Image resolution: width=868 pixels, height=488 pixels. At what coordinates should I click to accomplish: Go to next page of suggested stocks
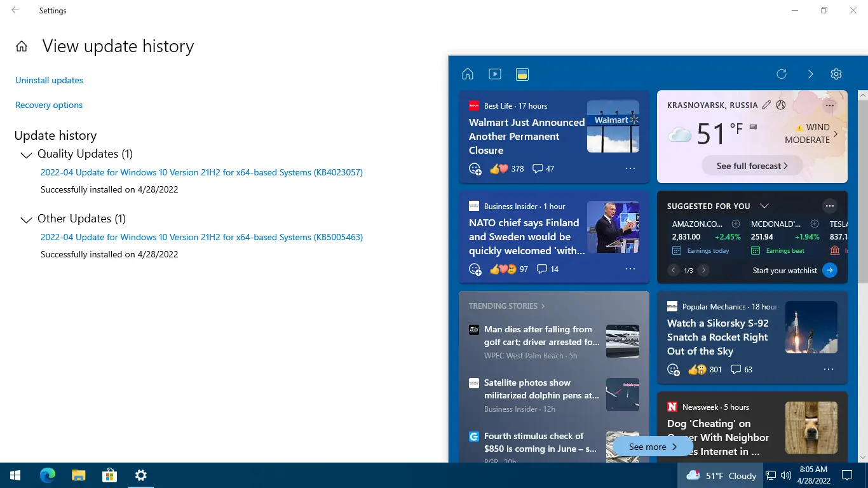pos(703,270)
